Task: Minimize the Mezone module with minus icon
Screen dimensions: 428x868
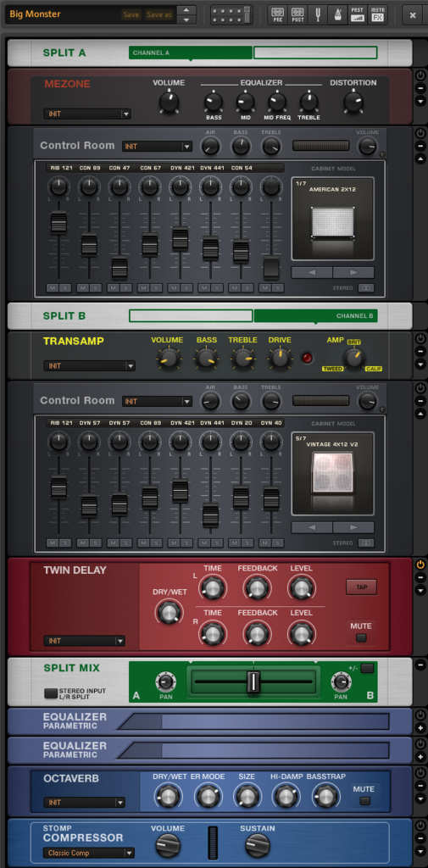Action: tap(420, 88)
